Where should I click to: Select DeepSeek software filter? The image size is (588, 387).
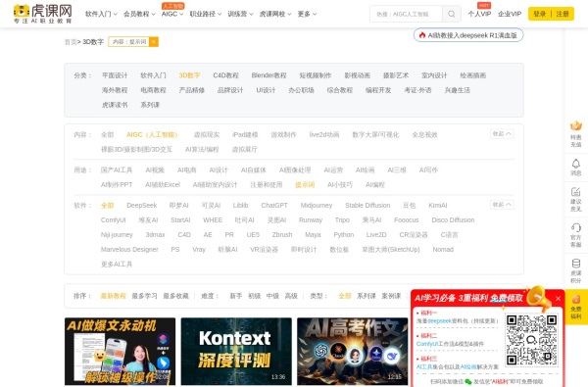click(142, 205)
